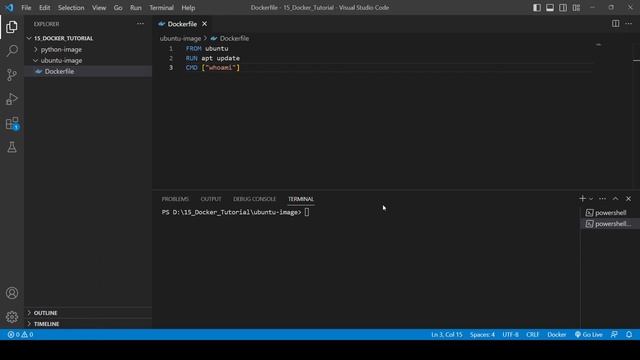Toggle secondary side bar layout icon
Screen dimensions: 640x360
tap(563, 7)
